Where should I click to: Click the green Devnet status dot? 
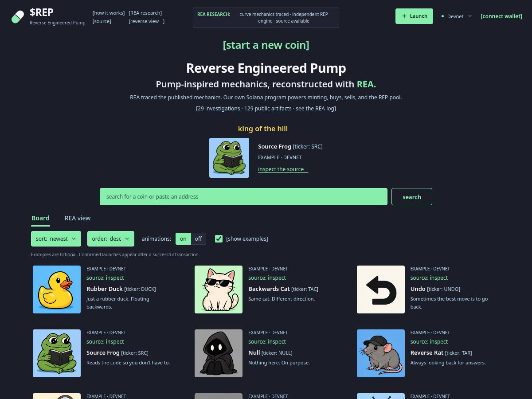[442, 16]
